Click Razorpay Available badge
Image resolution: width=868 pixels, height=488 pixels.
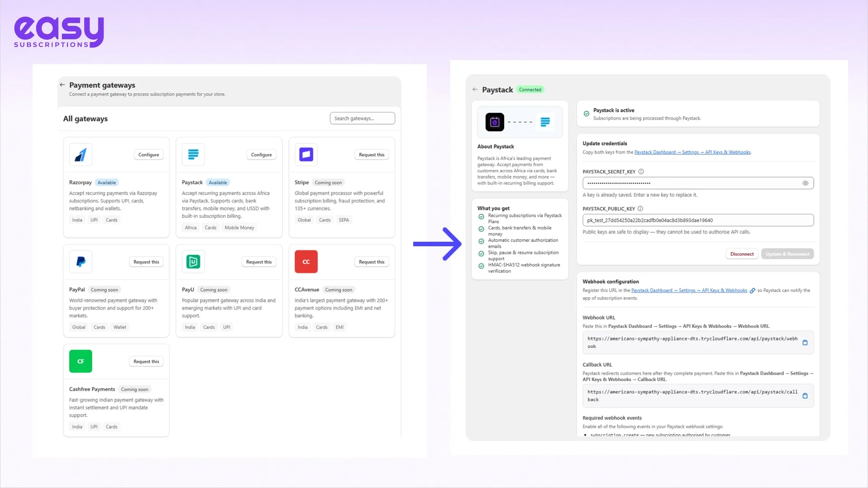(x=107, y=183)
